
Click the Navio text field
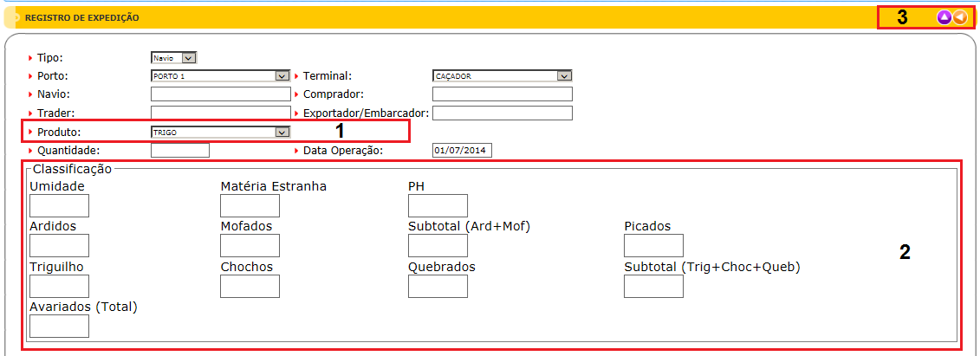(x=220, y=94)
